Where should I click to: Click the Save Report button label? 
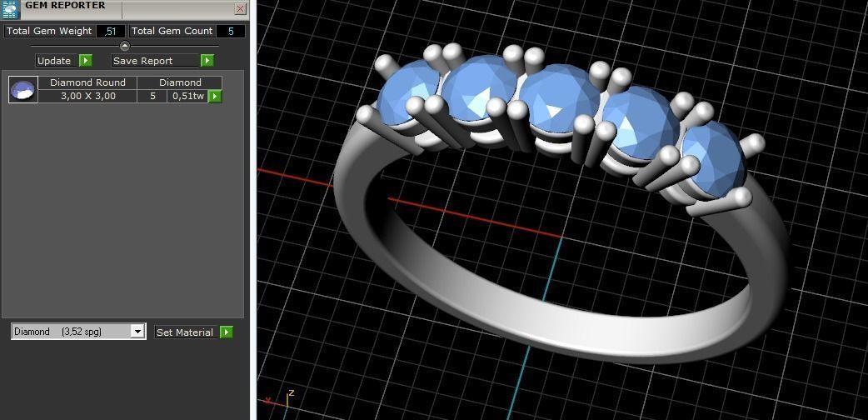point(155,60)
